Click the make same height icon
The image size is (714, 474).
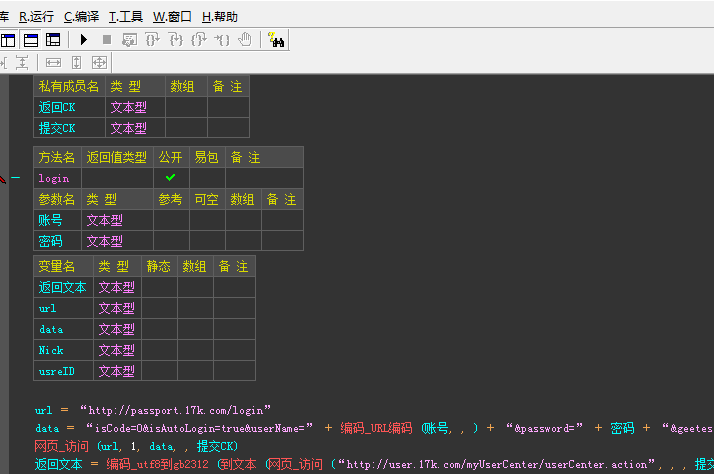tap(76, 62)
